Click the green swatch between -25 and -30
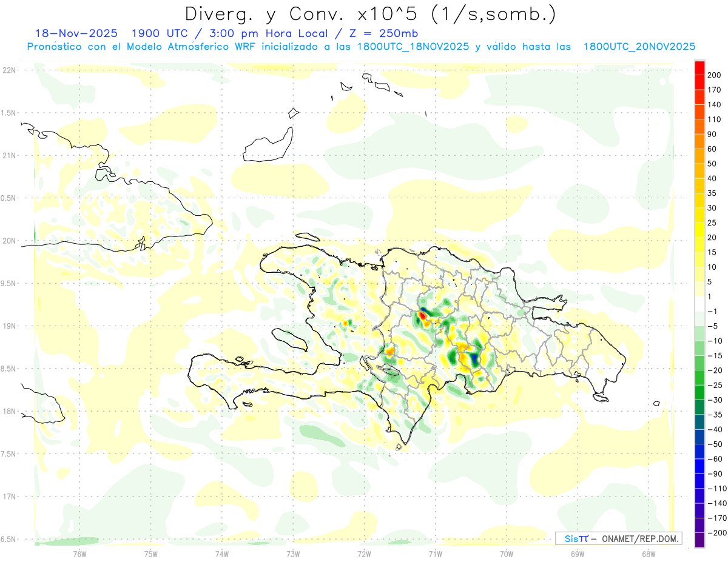 tap(699, 392)
